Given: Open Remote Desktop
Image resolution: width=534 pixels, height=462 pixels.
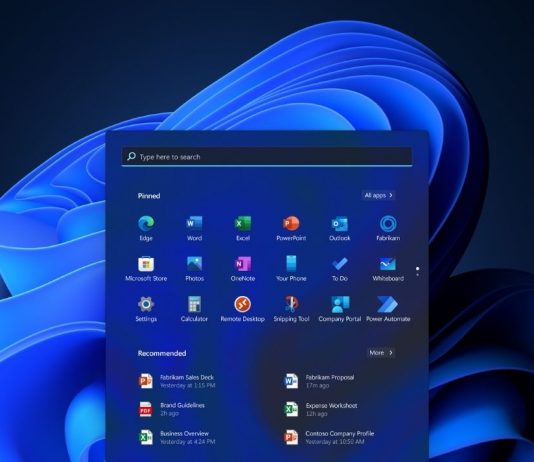Looking at the screenshot, I should 243,309.
